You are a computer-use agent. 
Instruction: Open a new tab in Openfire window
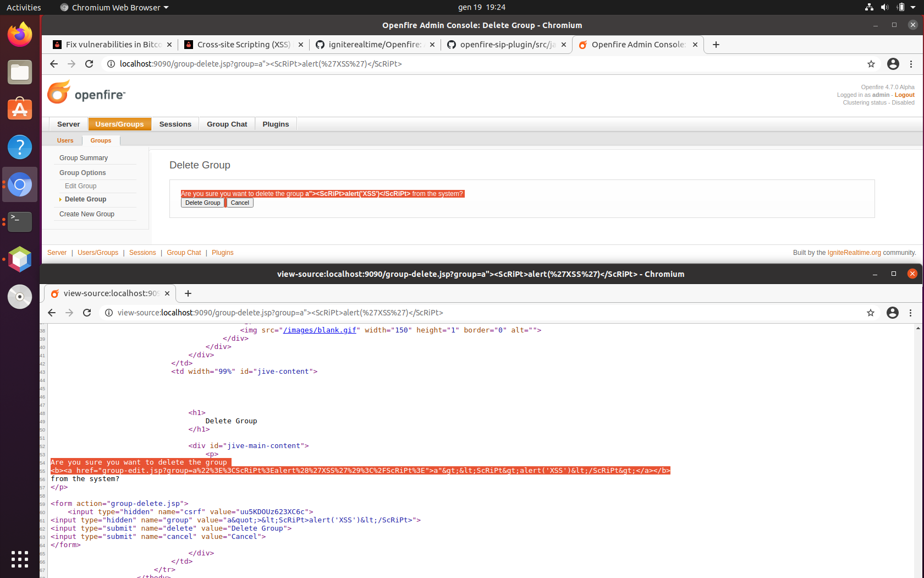pos(716,45)
